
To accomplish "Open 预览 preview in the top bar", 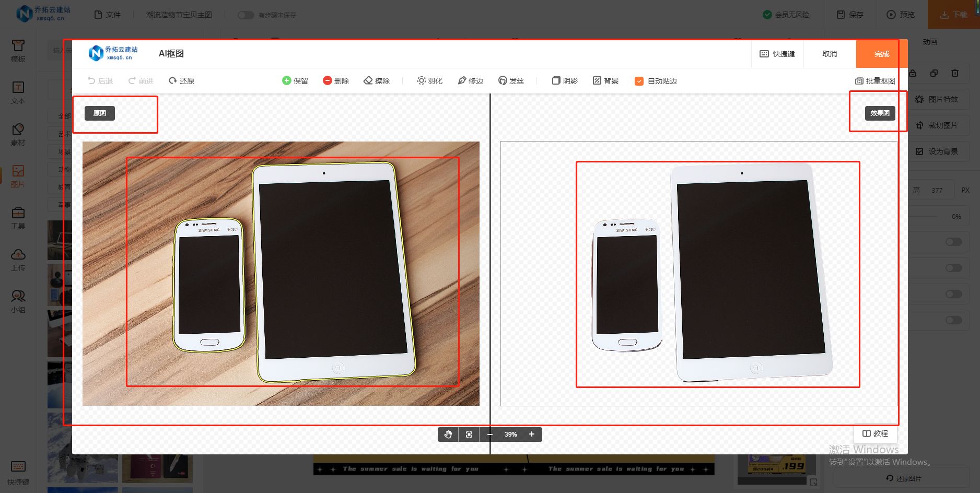I will [x=901, y=15].
